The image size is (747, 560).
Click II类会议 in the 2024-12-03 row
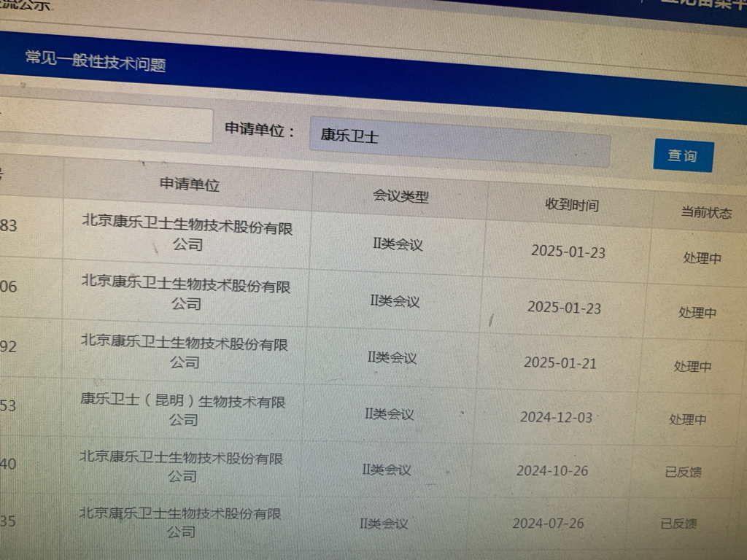(x=390, y=414)
